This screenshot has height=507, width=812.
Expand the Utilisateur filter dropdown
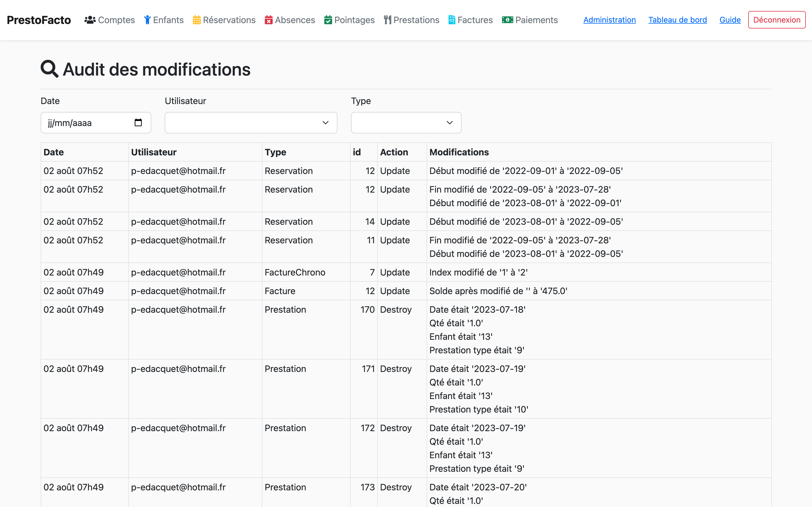[x=251, y=123]
